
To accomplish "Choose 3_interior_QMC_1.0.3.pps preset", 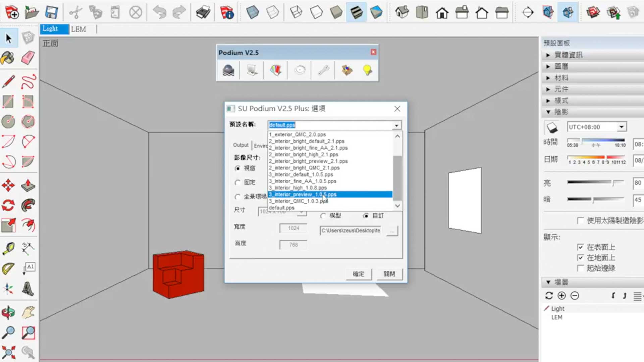I will pos(330,201).
